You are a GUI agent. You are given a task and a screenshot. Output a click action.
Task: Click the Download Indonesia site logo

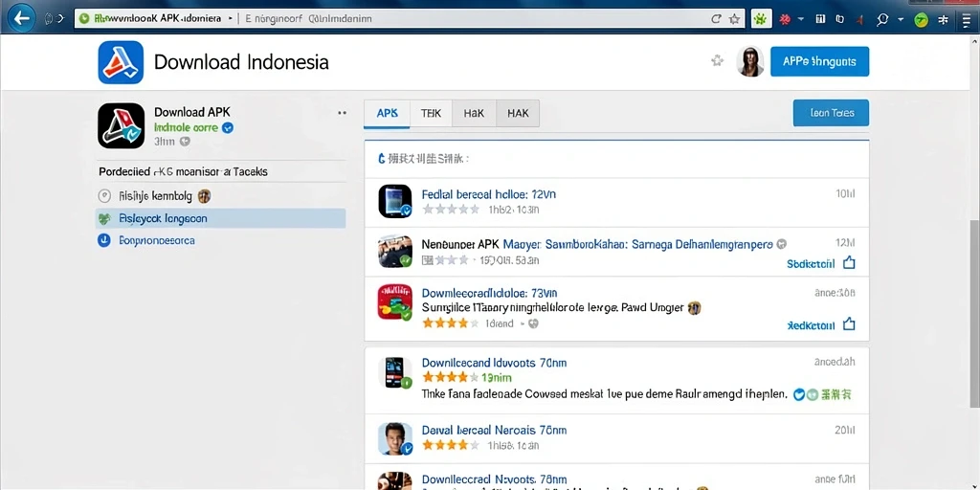pos(121,62)
